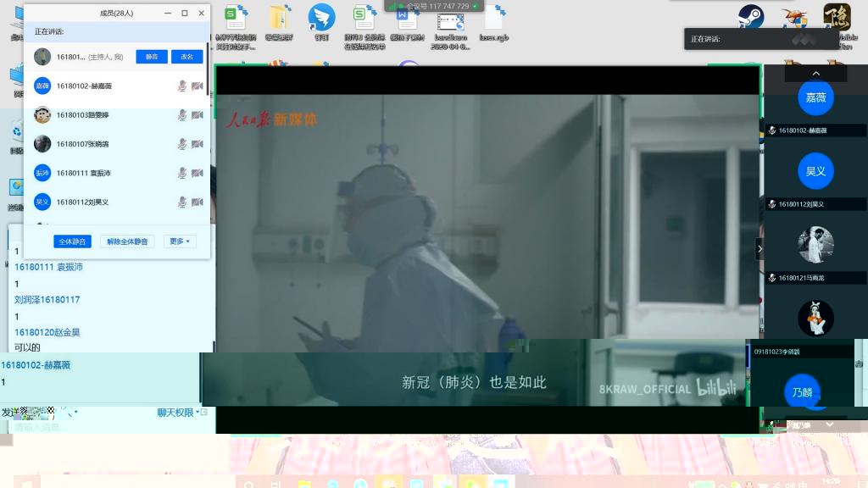Viewport: 868px width, 488px height.
Task: Toggle microphone for member 16180103
Action: pyautogui.click(x=181, y=115)
